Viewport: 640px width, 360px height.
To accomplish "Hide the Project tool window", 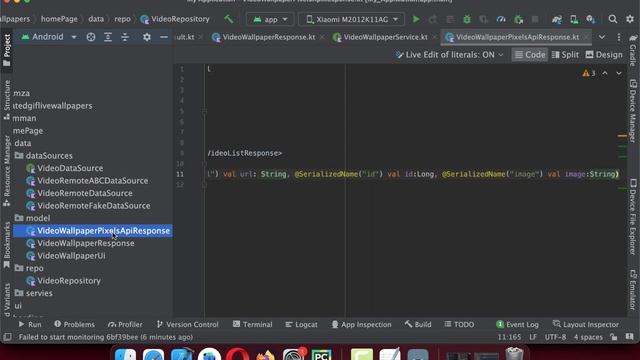I will pos(164,37).
